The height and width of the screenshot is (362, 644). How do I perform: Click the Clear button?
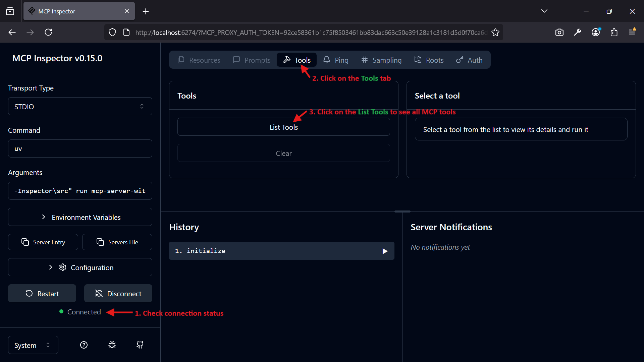pyautogui.click(x=284, y=153)
